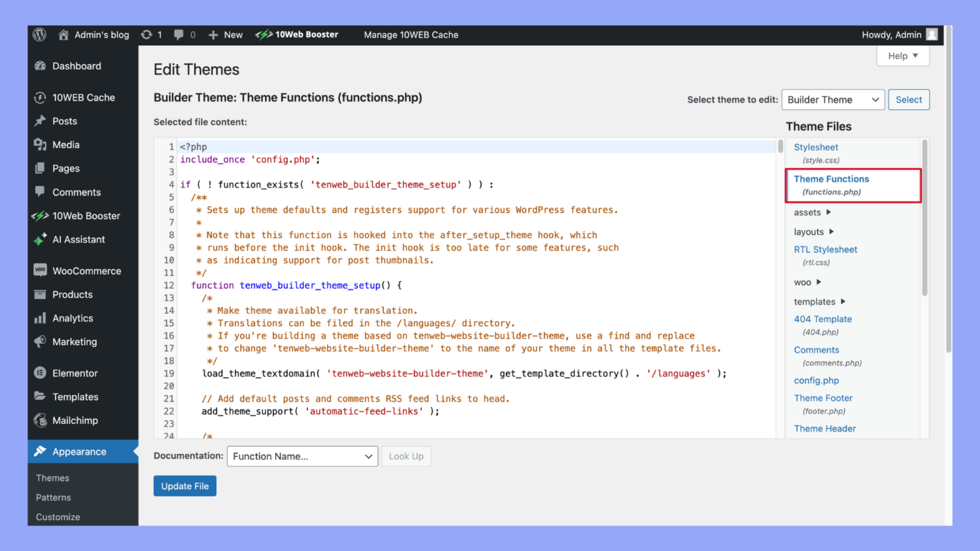
Task: Open the WordPress logo menu
Action: click(x=39, y=35)
